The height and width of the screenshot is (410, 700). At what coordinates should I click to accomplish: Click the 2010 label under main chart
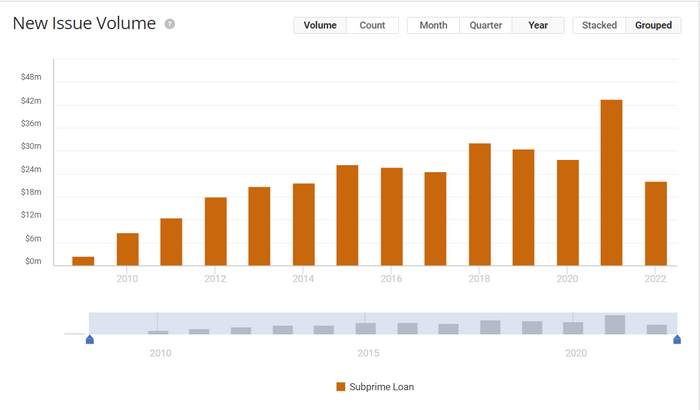click(x=127, y=279)
